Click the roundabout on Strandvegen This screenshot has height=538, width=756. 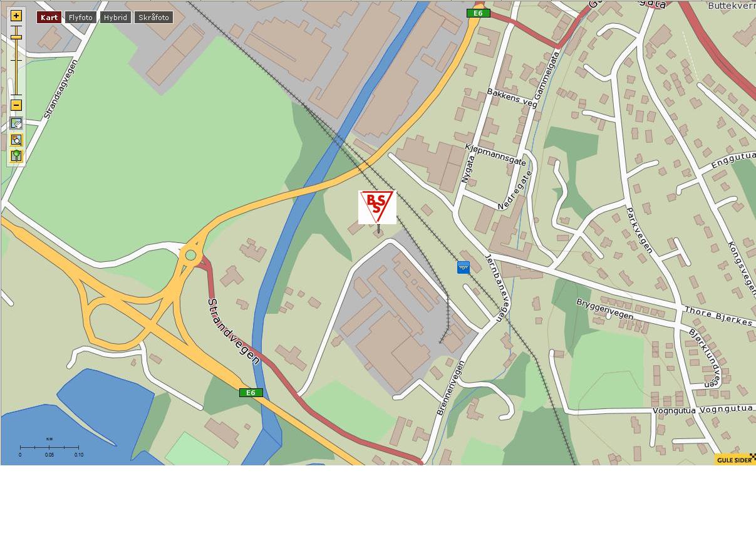point(190,255)
